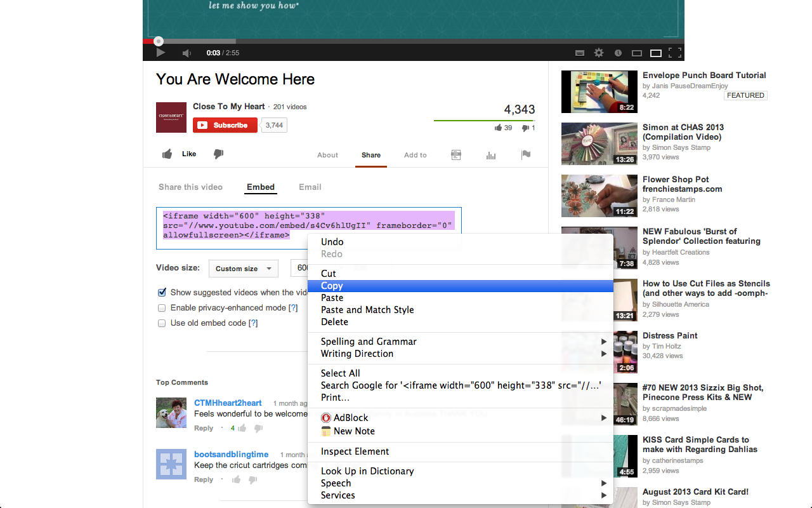The width and height of the screenshot is (812, 508).
Task: Like the CTMHheart2heart comment with thumbs up
Action: click(242, 428)
